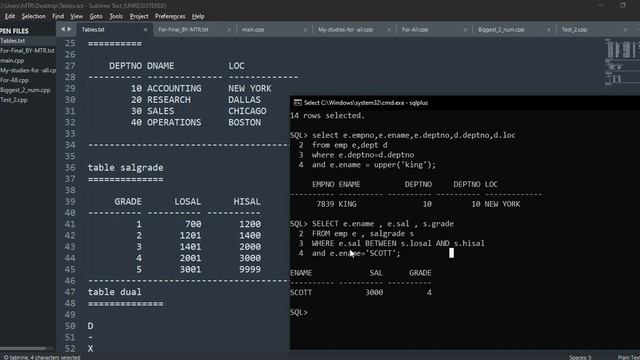
Task: Switch to the For-Final_BY-MTR.txt tab
Action: [183, 29]
